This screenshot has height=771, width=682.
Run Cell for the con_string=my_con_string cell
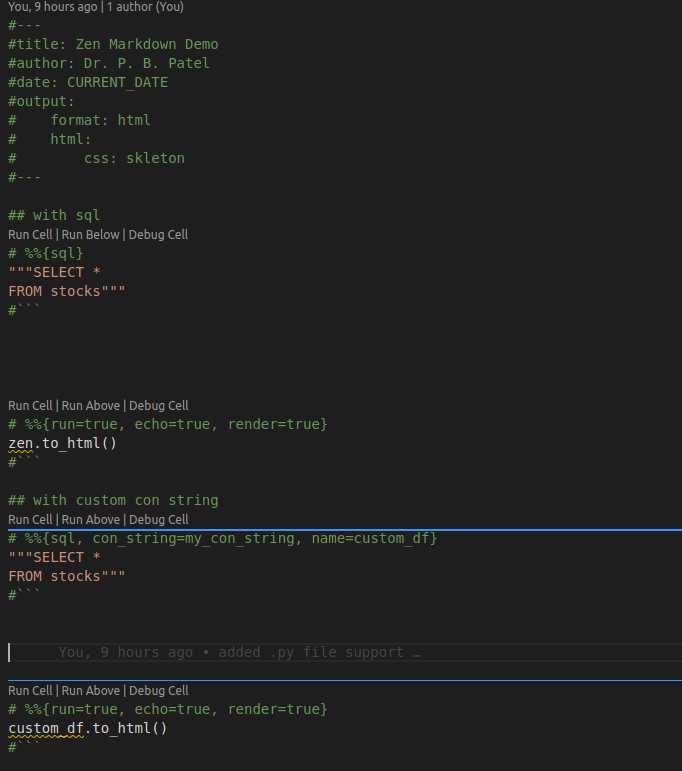click(x=30, y=520)
